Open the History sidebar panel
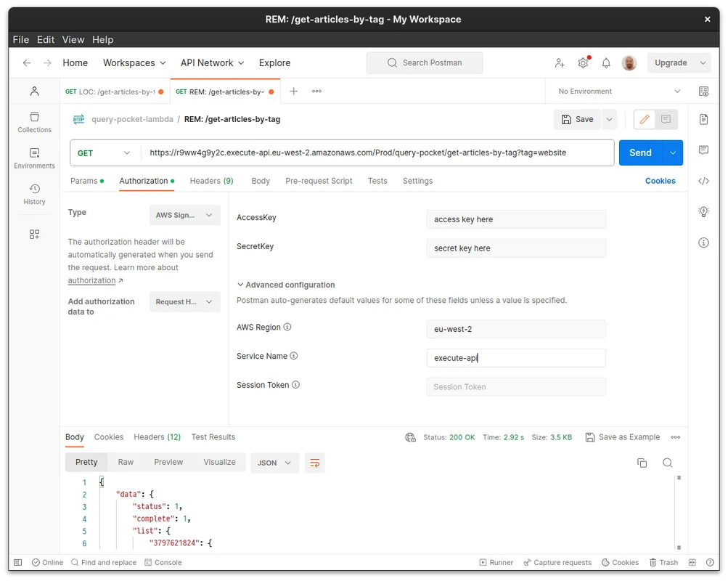 point(34,194)
